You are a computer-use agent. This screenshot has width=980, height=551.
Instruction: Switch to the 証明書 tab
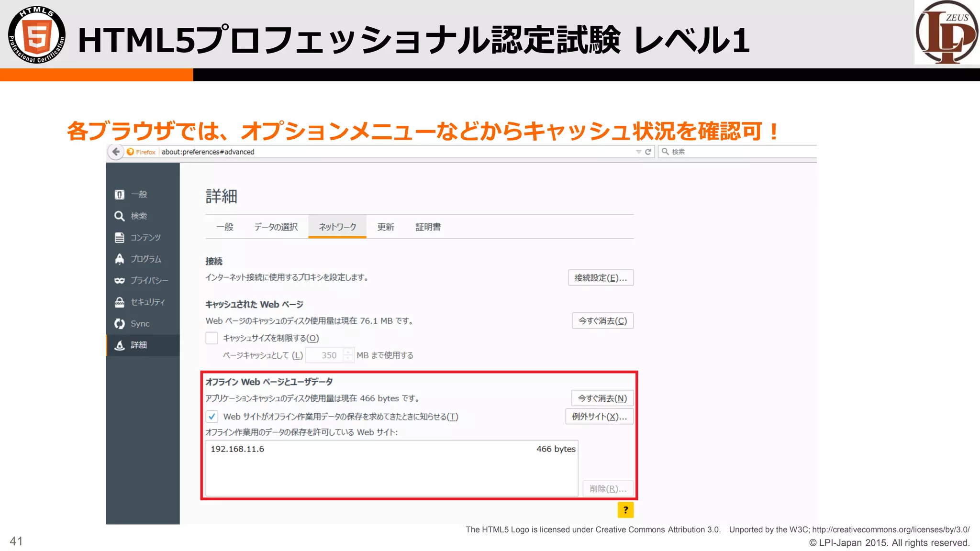pyautogui.click(x=428, y=227)
